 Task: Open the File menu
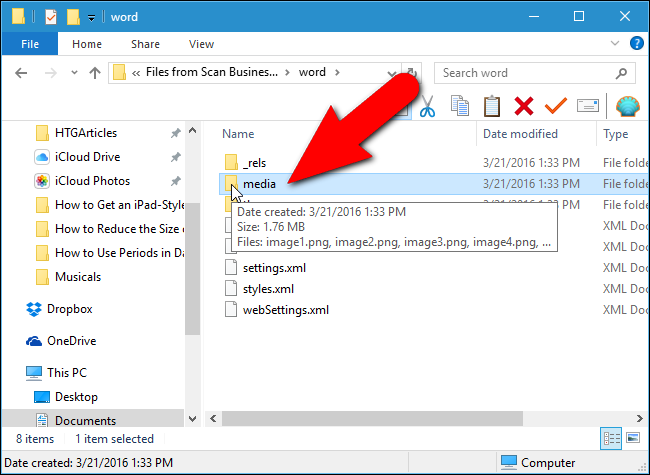pyautogui.click(x=29, y=44)
